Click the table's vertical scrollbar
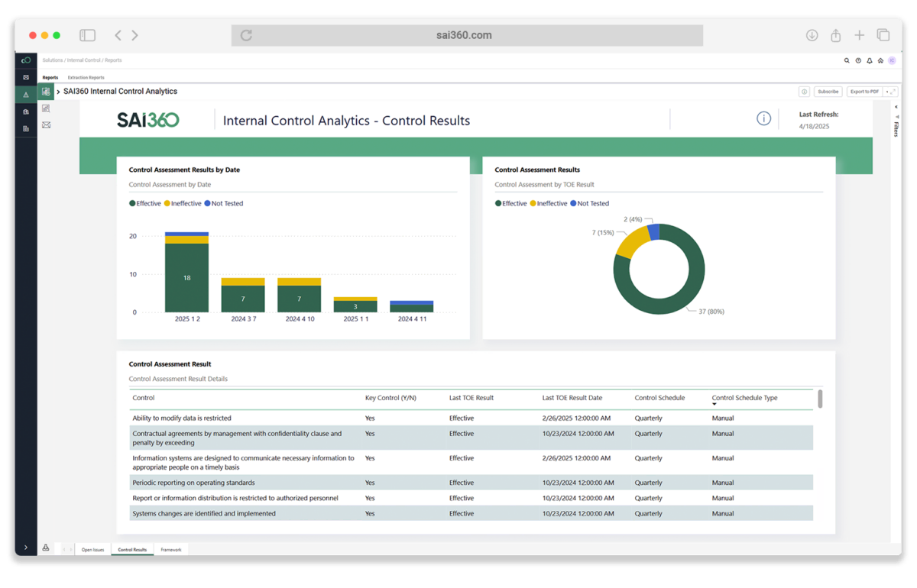 click(x=820, y=399)
